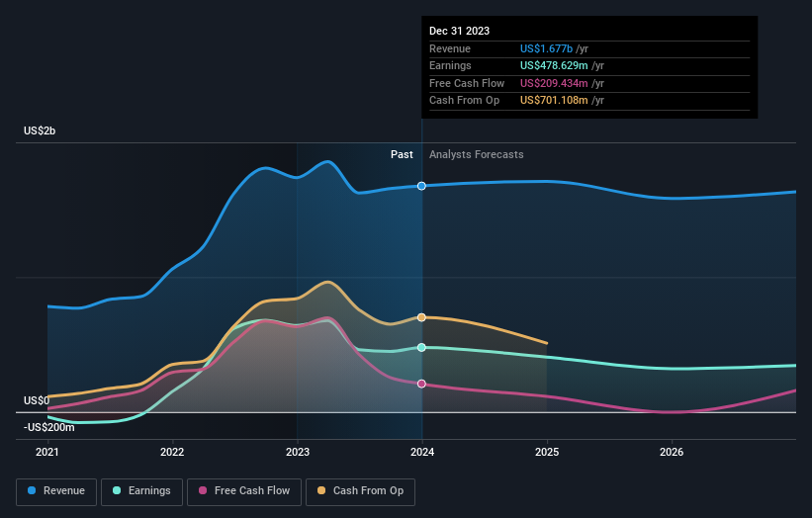Click the 2024 x-axis label
Image resolution: width=812 pixels, height=518 pixels.
(422, 452)
